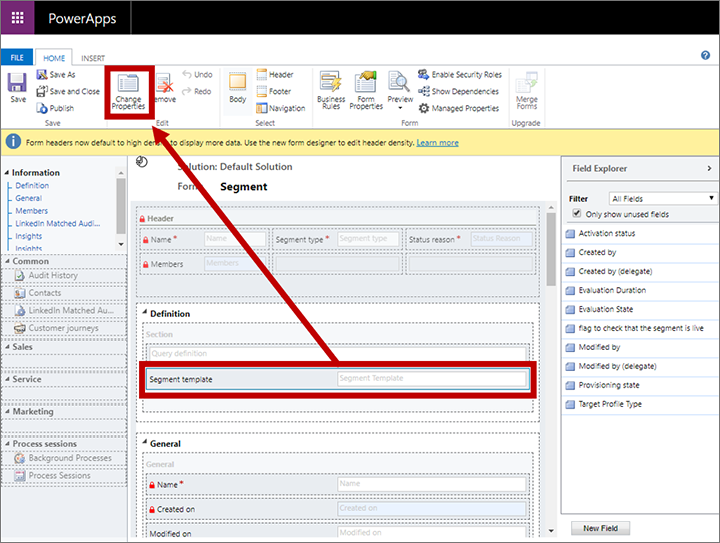
Task: Open Change Properties in the ribbon
Action: coord(128,92)
